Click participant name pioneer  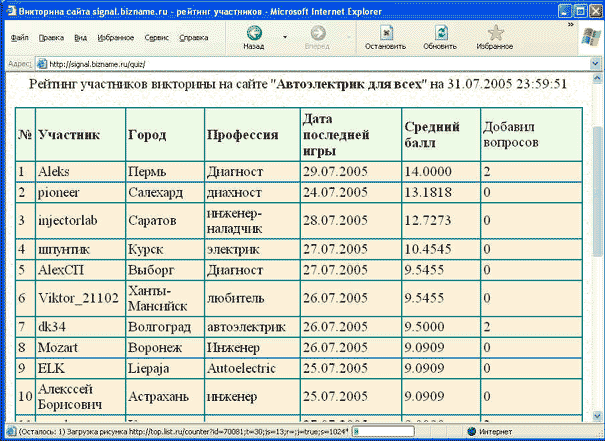coord(59,193)
